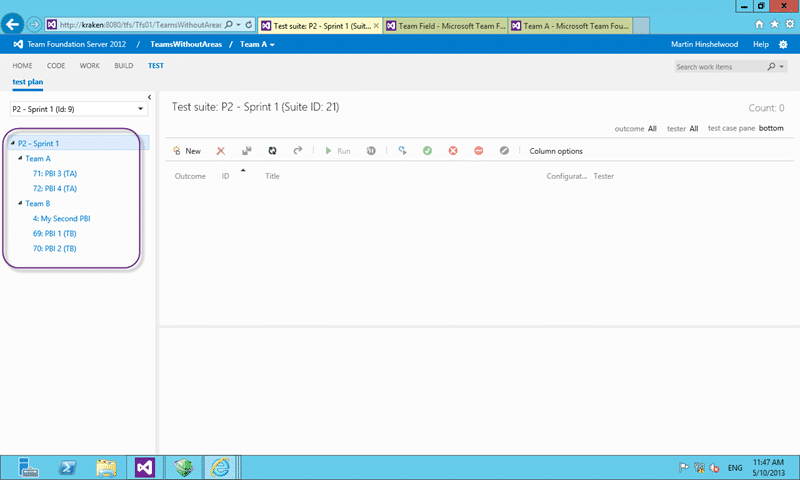Go to the BUILD hub
Viewport: 800px width, 480px height.
click(x=124, y=66)
